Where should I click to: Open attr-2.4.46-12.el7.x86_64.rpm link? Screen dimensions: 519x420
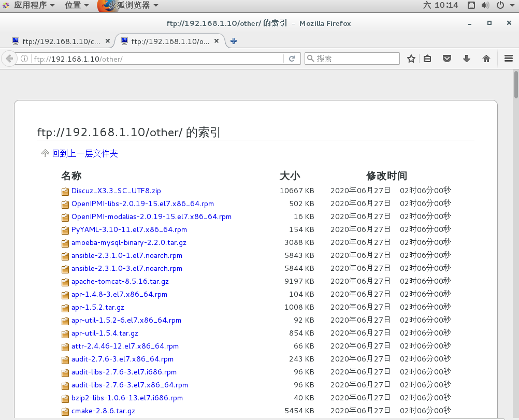(x=125, y=346)
